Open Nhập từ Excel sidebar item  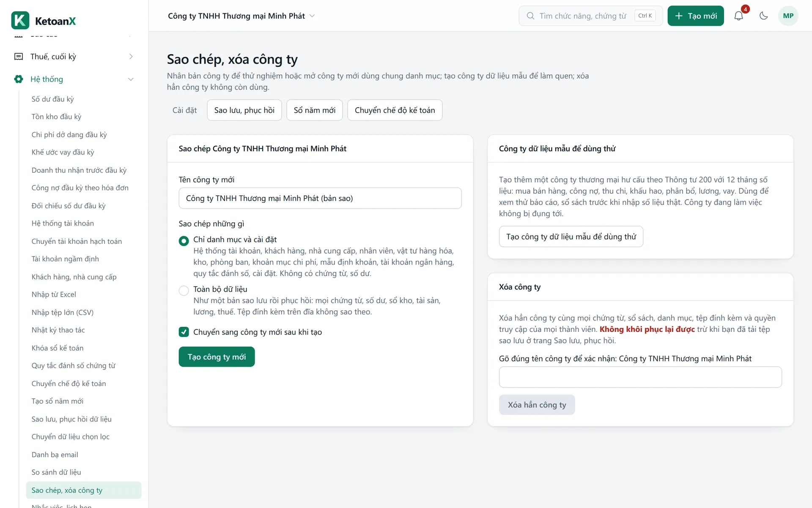pyautogui.click(x=83, y=295)
